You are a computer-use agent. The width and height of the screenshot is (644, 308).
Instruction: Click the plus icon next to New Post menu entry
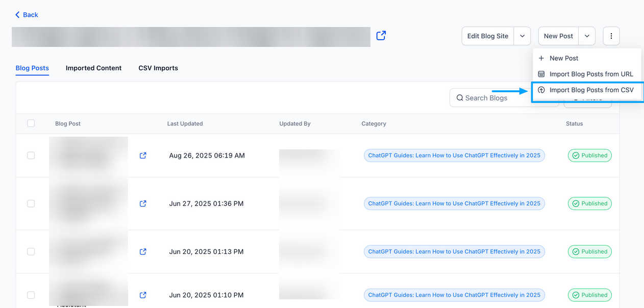541,58
